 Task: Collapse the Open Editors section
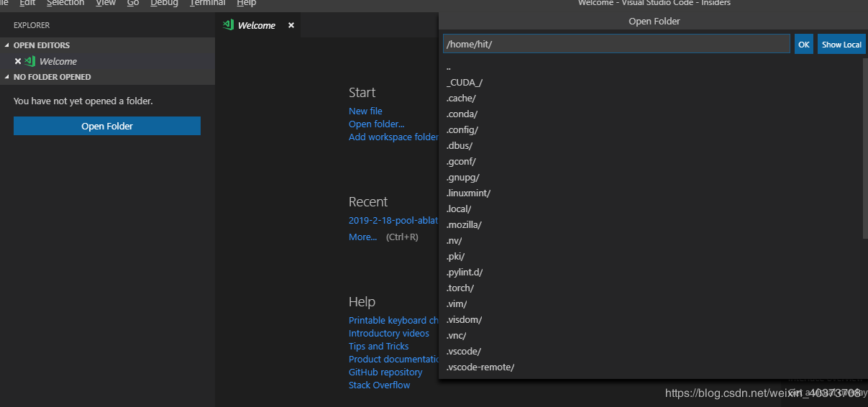tap(7, 45)
